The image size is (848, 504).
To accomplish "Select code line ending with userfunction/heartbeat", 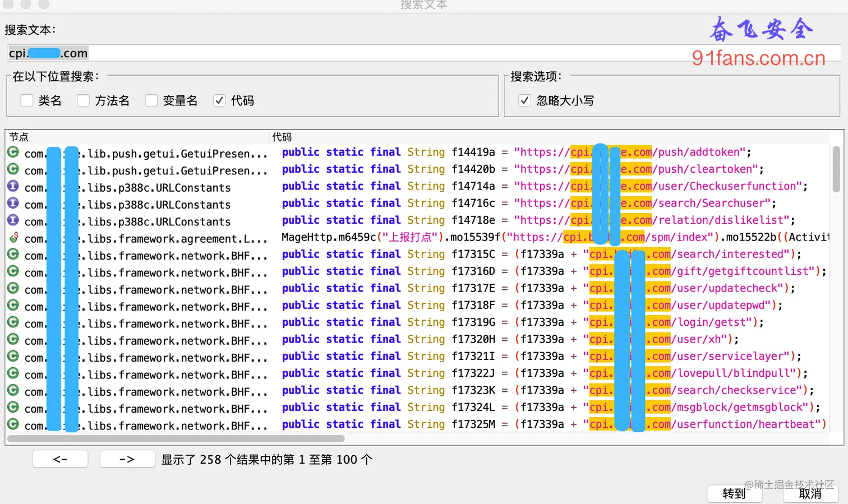I will coord(554,424).
